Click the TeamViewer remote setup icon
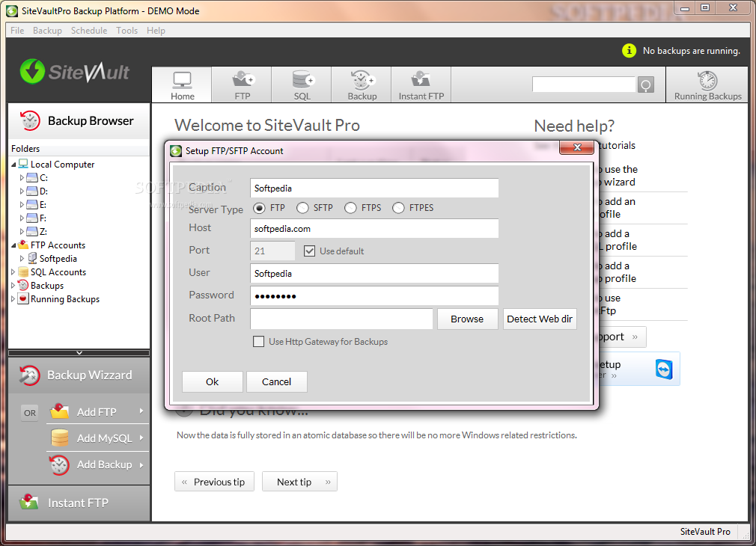This screenshot has width=756, height=546. [664, 369]
